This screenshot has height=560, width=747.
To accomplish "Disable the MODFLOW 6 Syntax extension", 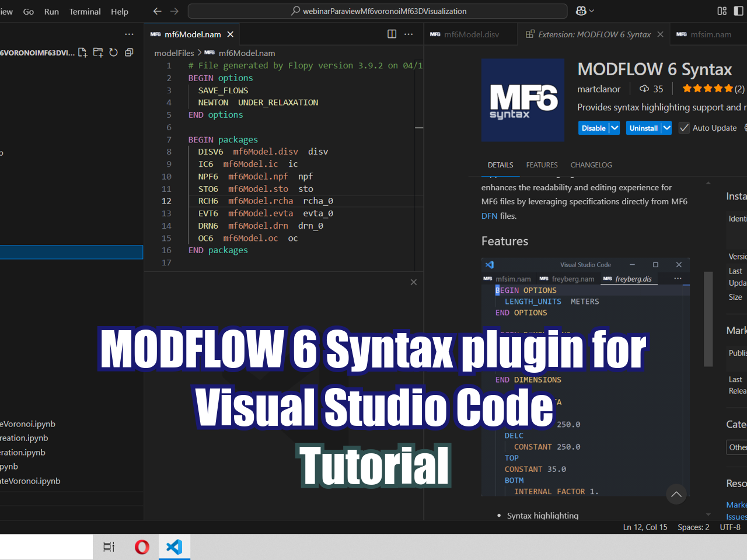I will [594, 128].
